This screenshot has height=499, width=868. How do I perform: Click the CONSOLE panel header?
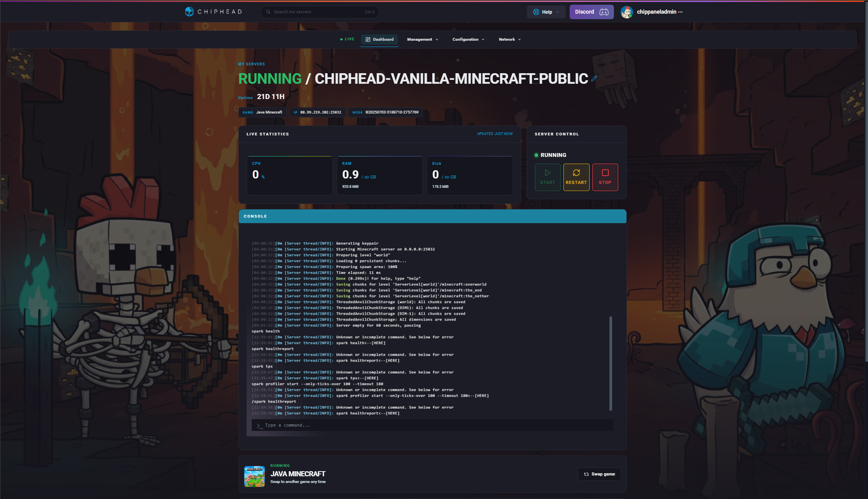(x=433, y=216)
